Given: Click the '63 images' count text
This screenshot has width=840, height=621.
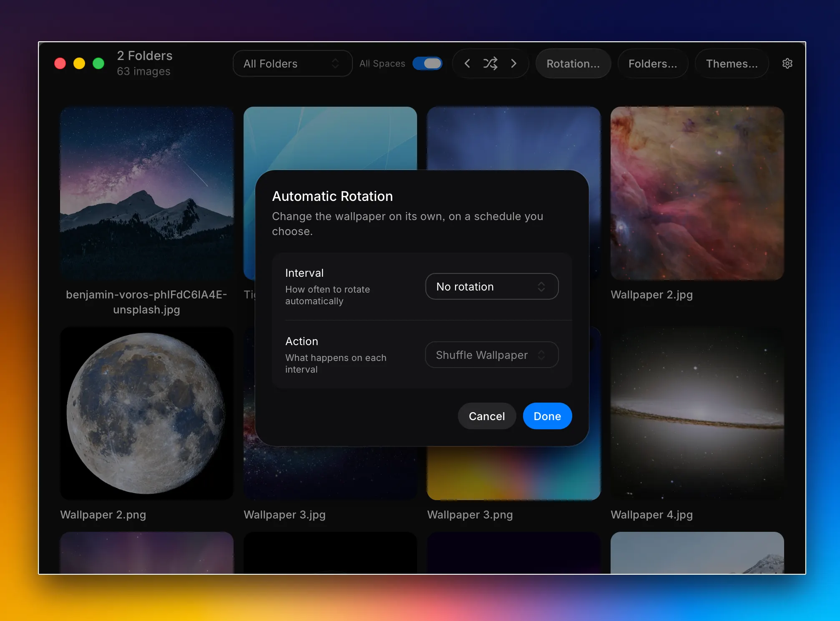Looking at the screenshot, I should click(143, 71).
